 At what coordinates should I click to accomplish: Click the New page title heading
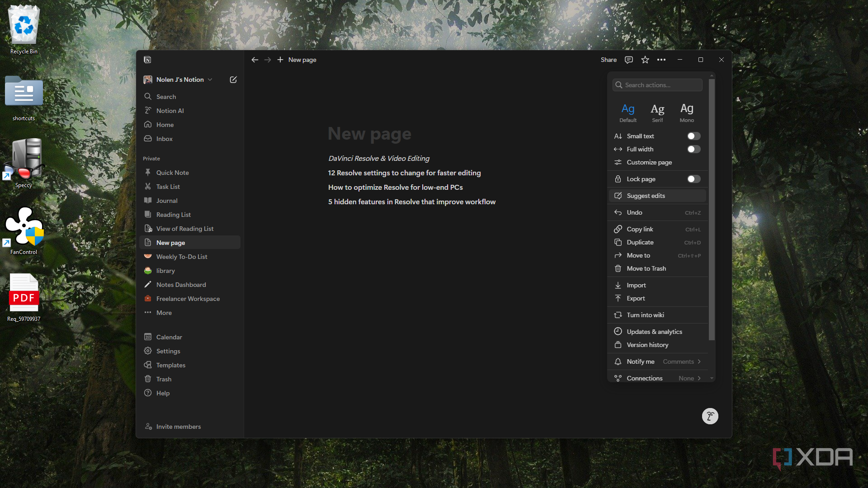369,134
